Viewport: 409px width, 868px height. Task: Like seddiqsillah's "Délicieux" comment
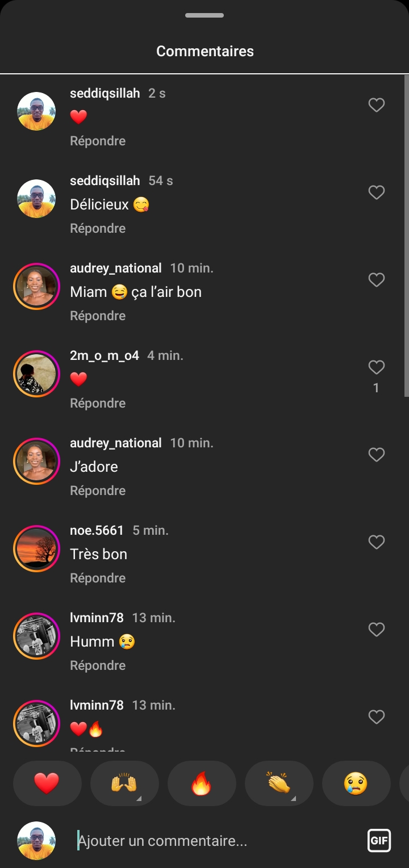377,192
